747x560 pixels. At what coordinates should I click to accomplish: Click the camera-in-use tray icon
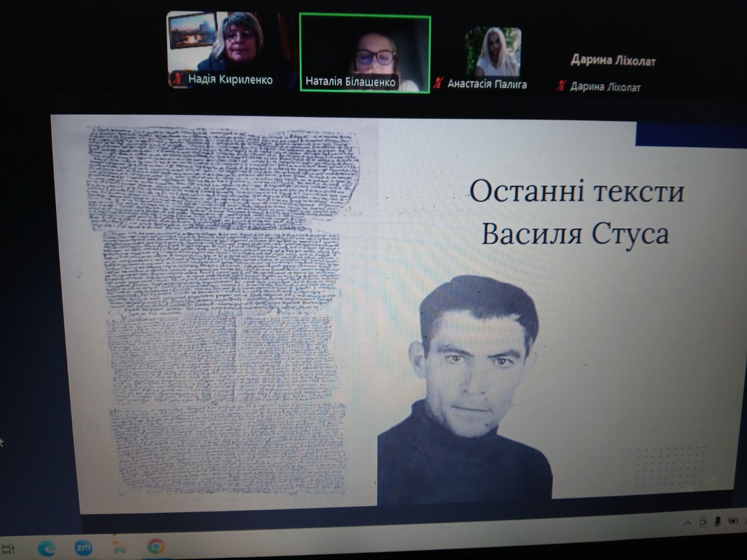click(x=703, y=522)
